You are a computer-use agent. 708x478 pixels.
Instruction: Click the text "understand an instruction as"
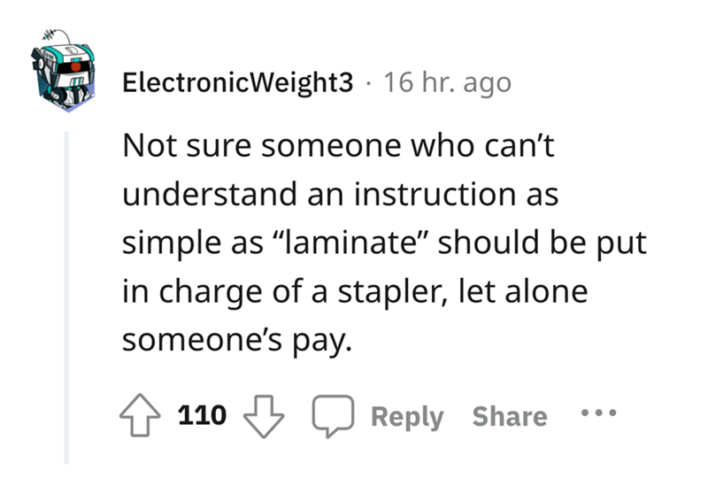click(x=339, y=194)
